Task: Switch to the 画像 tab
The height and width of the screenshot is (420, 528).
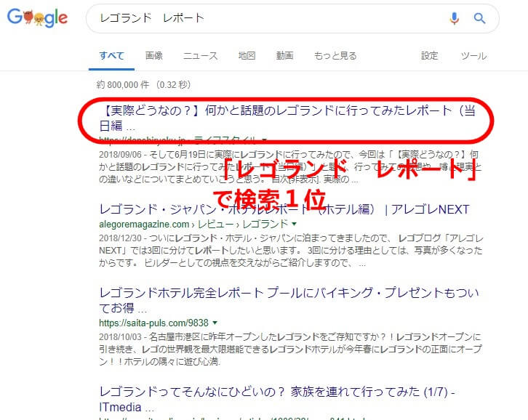Action: point(154,56)
